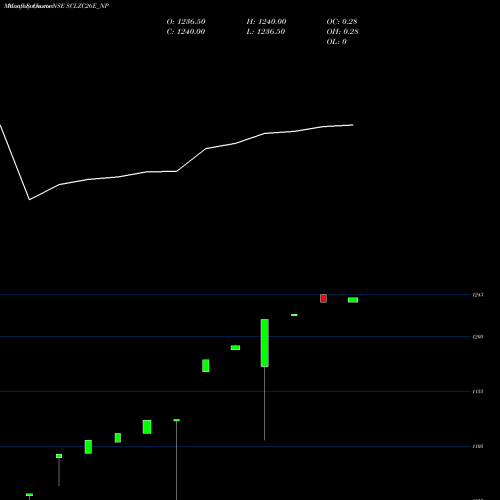Click the 1105 price axis label
Image resolution: width=500 pixels, height=500 pixels.
478,446
